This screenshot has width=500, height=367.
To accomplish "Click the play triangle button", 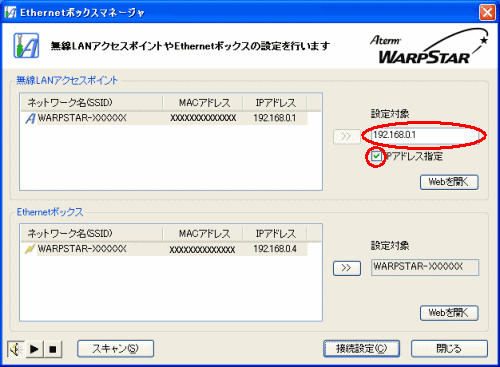I will click(34, 349).
